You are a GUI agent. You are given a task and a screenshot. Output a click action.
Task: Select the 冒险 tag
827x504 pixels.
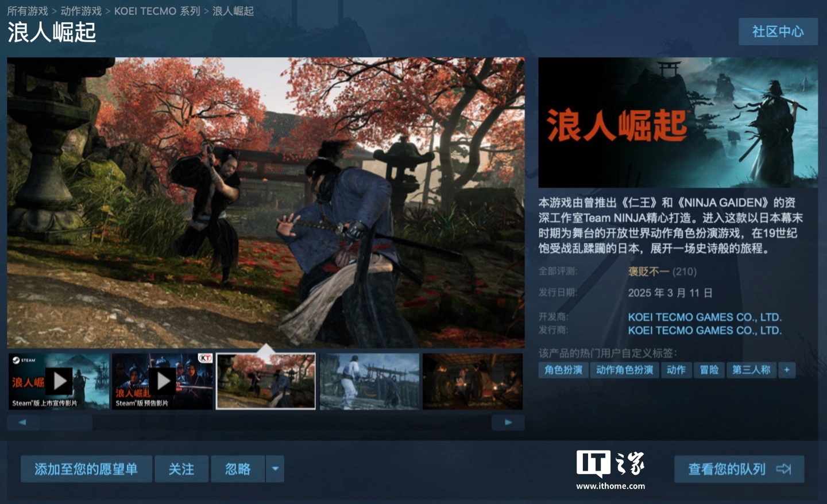pos(709,370)
